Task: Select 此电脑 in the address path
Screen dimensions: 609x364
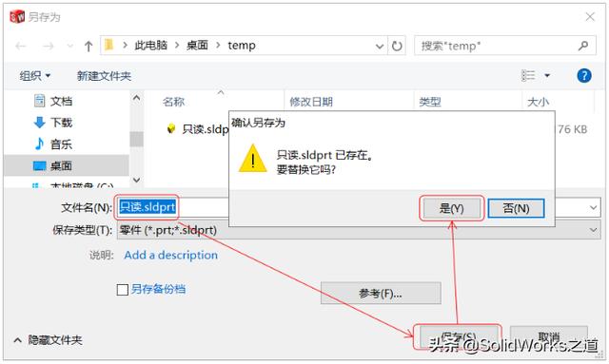Action: (150, 46)
